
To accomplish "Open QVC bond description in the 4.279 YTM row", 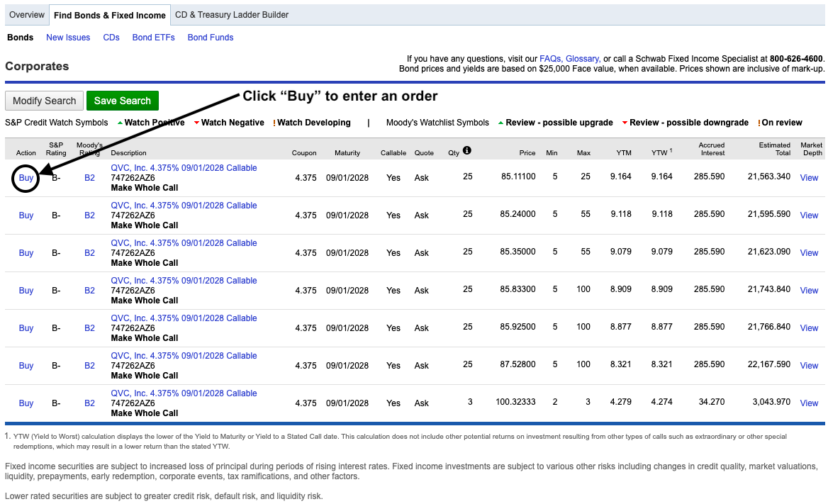I will coord(184,393).
